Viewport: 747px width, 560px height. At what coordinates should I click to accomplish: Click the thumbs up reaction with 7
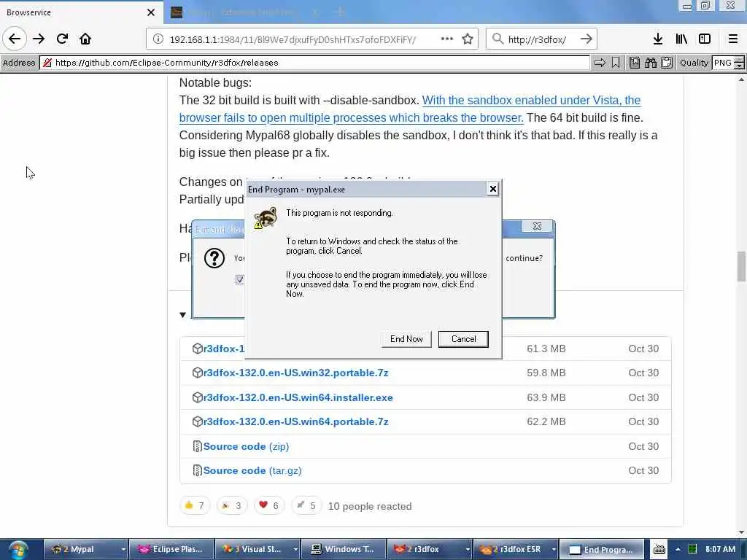194,505
